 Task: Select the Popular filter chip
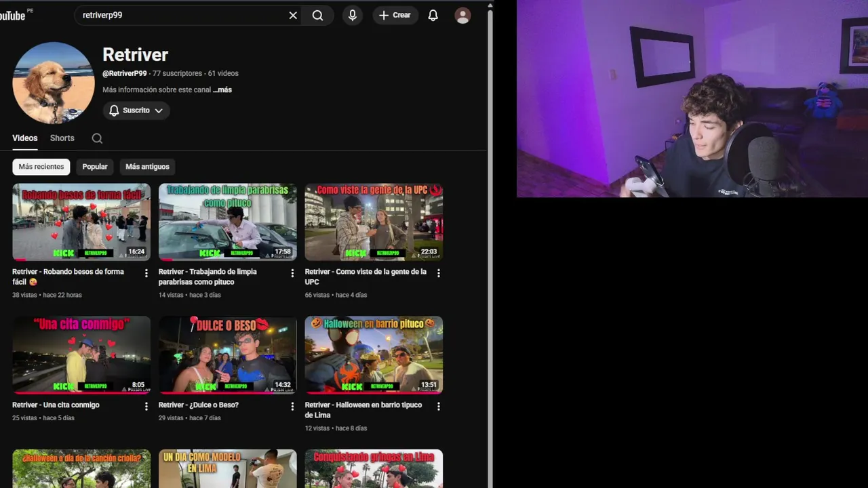95,167
